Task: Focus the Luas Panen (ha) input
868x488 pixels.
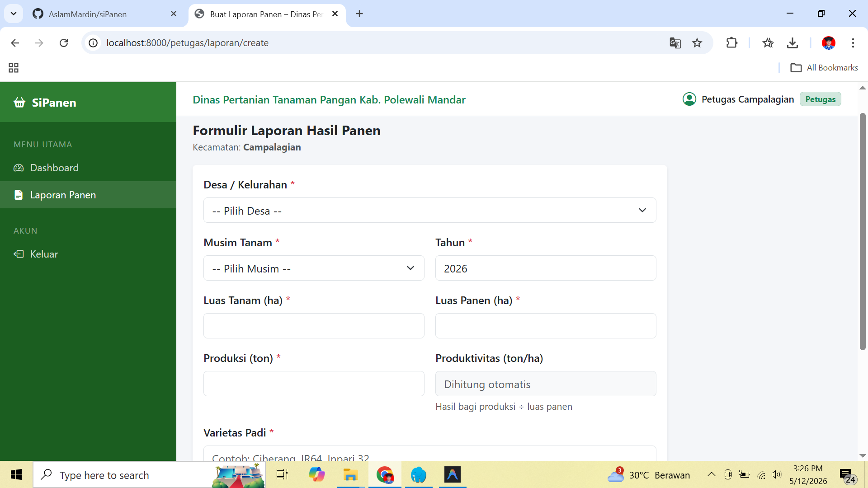Action: point(546,326)
